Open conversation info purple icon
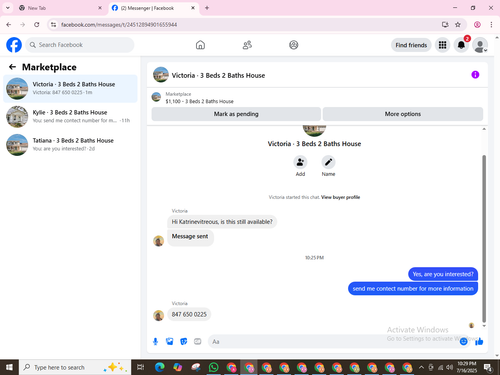The height and width of the screenshot is (375, 500). click(475, 75)
